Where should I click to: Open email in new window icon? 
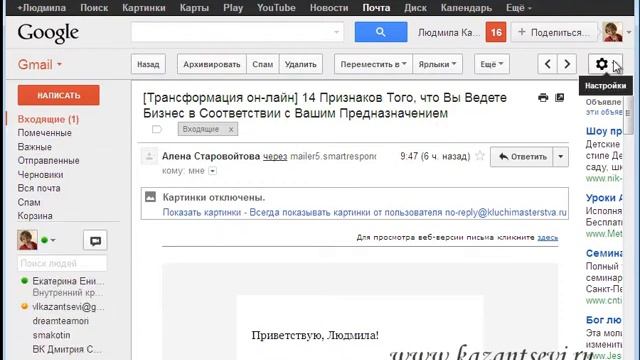[560, 98]
